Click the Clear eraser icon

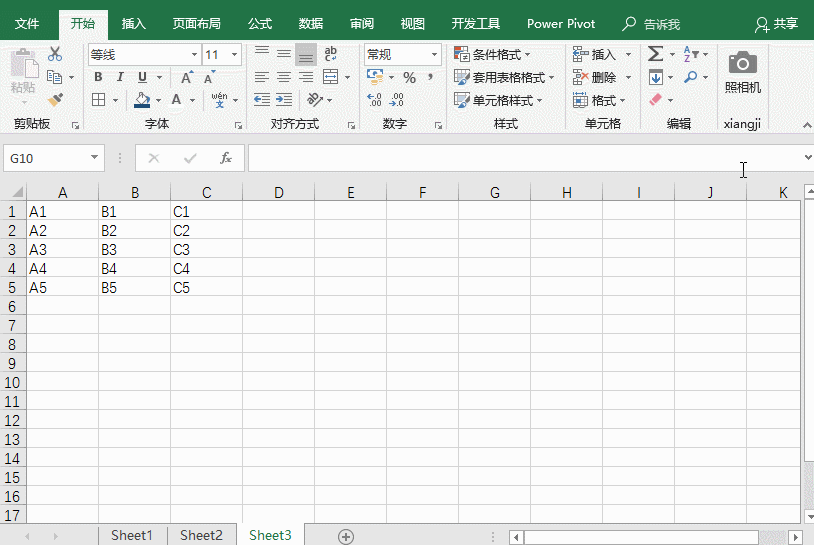[x=656, y=100]
